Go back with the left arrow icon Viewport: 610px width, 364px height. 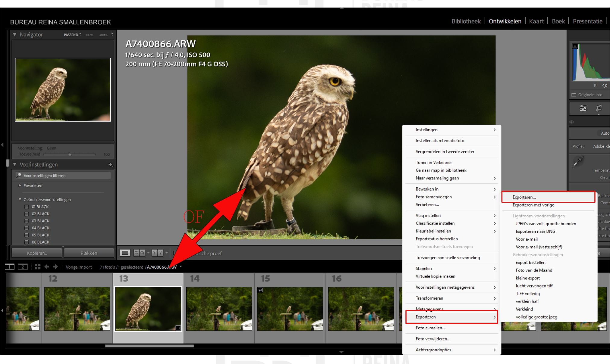(x=47, y=267)
